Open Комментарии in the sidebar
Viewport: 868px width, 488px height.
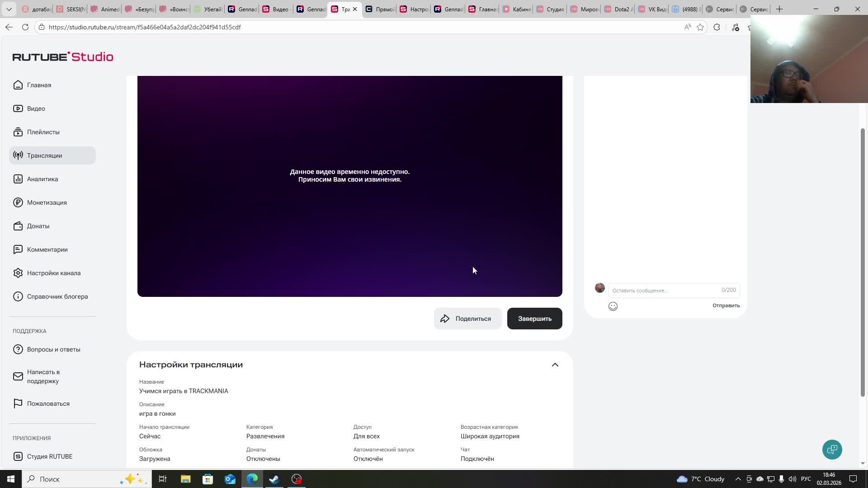click(x=47, y=249)
